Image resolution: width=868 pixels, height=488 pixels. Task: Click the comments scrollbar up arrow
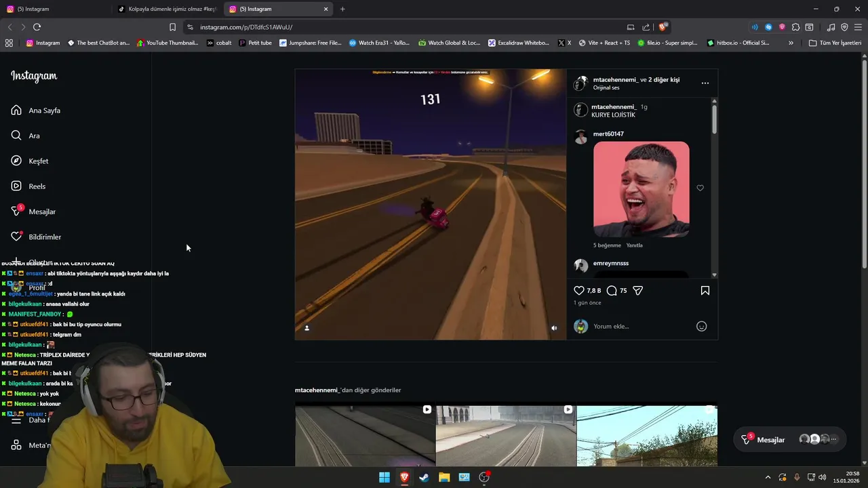714,102
